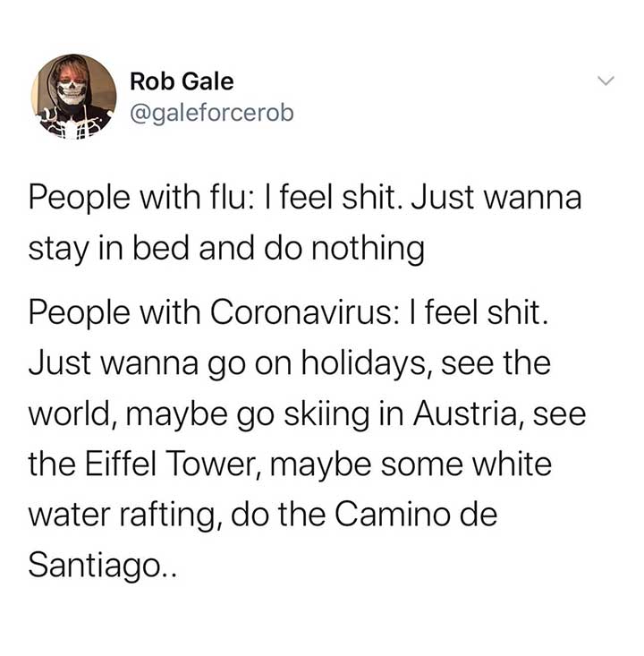Open Rob Gale's profile picture

[74, 97]
